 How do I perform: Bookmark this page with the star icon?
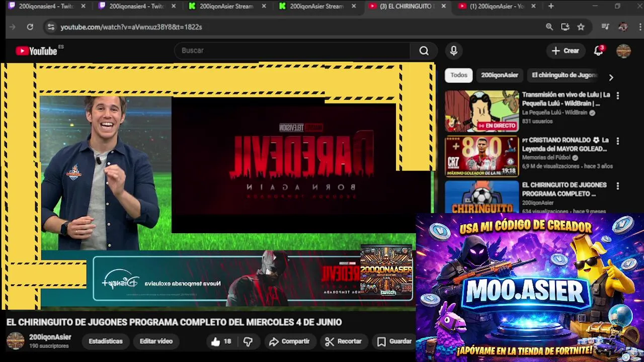[581, 27]
